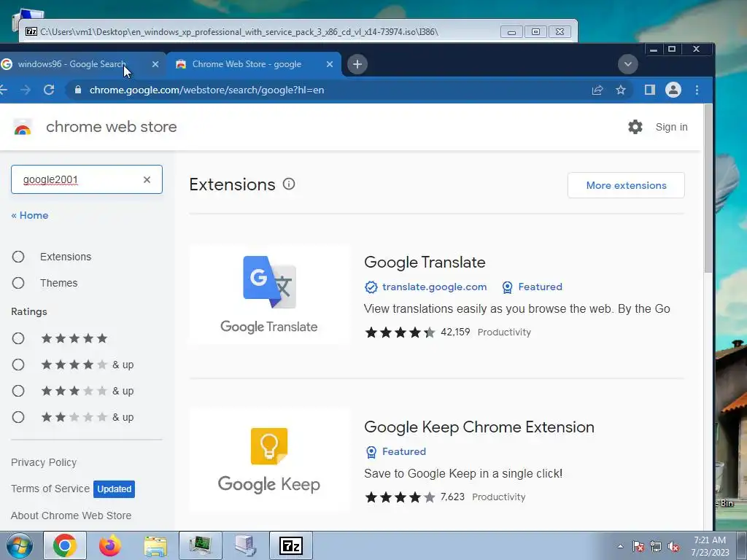The image size is (747, 560).
Task: Show info about Extensions section
Action: pyautogui.click(x=289, y=184)
